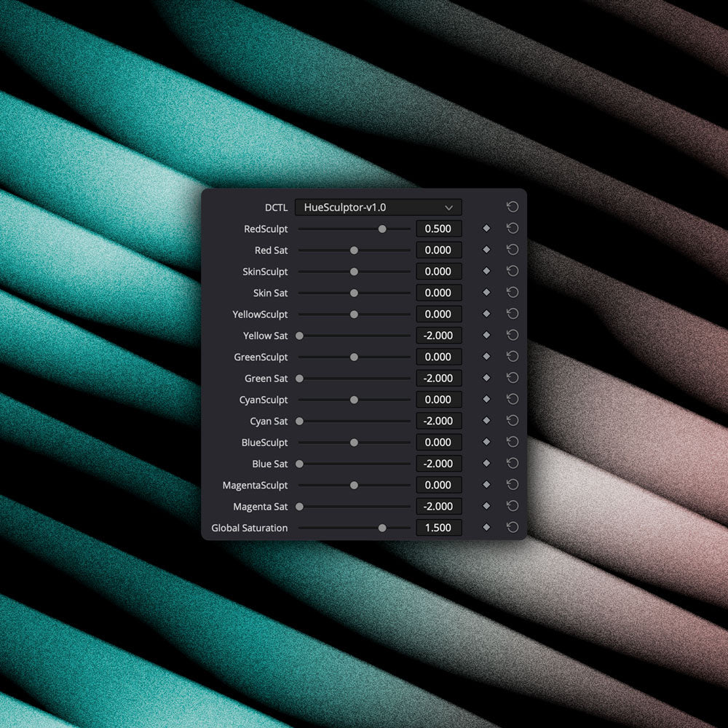Reset the Red Sat parameter
This screenshot has width=728, height=728.
coord(512,250)
